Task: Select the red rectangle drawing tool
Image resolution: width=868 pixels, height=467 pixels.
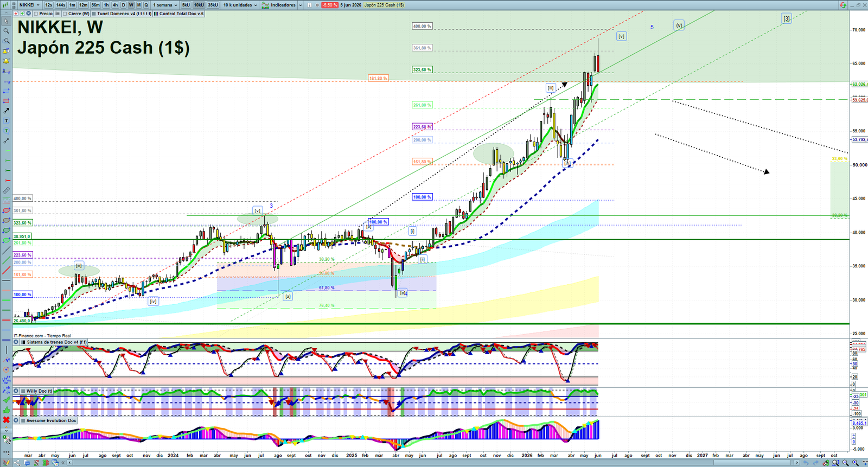Action: coord(6,101)
